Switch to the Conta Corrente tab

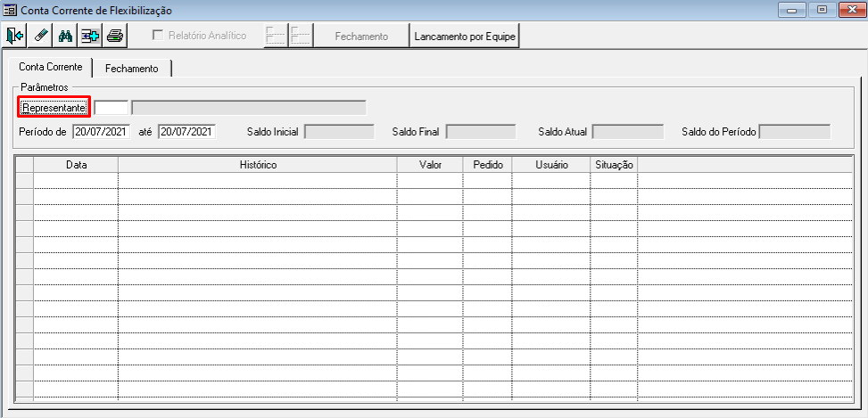pyautogui.click(x=50, y=67)
